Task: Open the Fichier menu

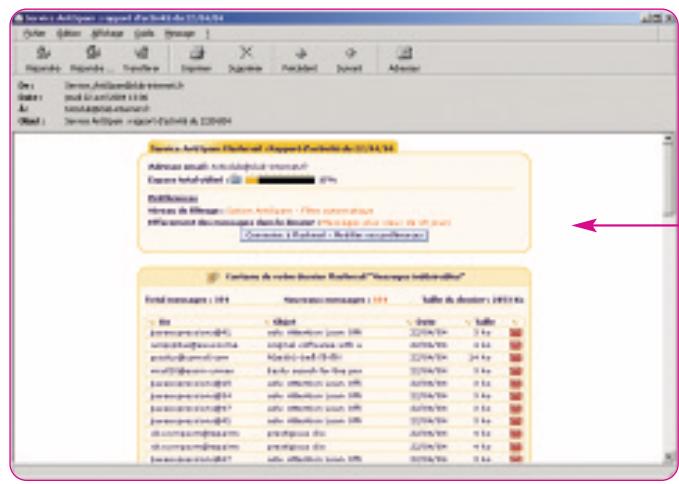Action: pyautogui.click(x=38, y=33)
